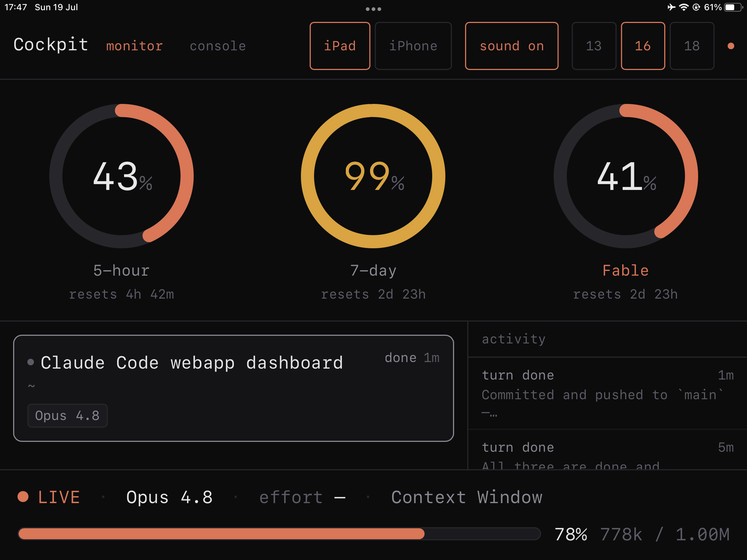This screenshot has height=560, width=747.
Task: Select the iPad layout toggle
Action: [340, 46]
